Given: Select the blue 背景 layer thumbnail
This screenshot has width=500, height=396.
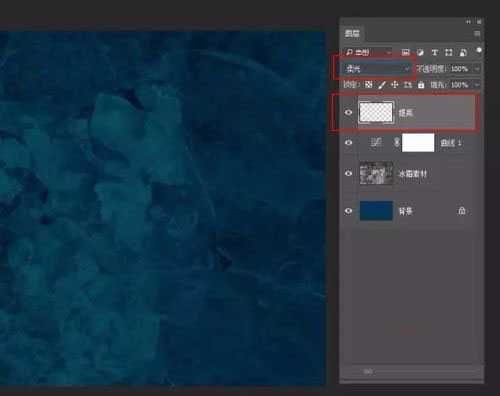Looking at the screenshot, I should (x=376, y=211).
